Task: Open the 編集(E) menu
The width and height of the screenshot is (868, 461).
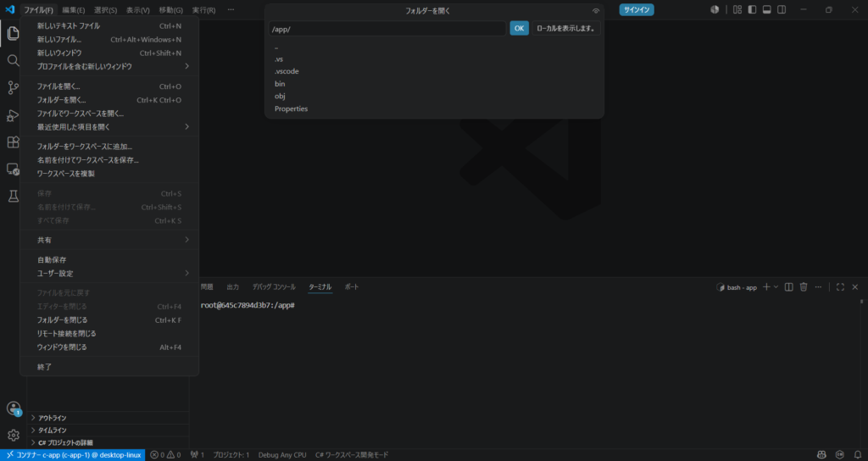Action: [x=74, y=10]
